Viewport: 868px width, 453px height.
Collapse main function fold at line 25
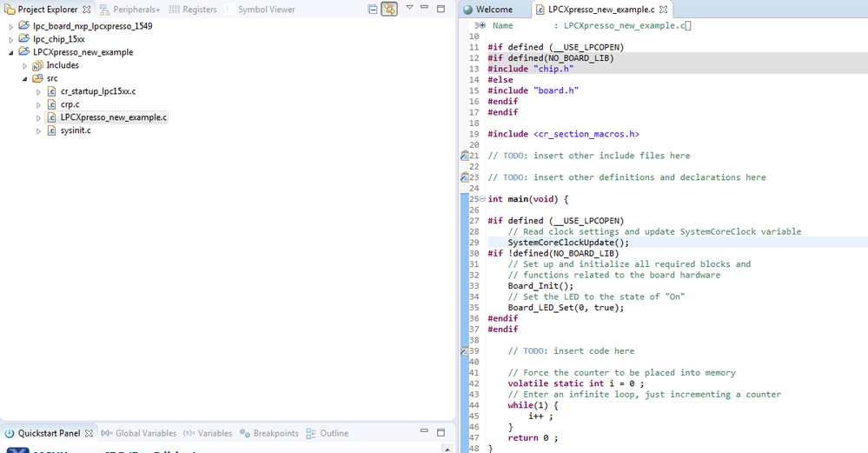click(x=483, y=199)
